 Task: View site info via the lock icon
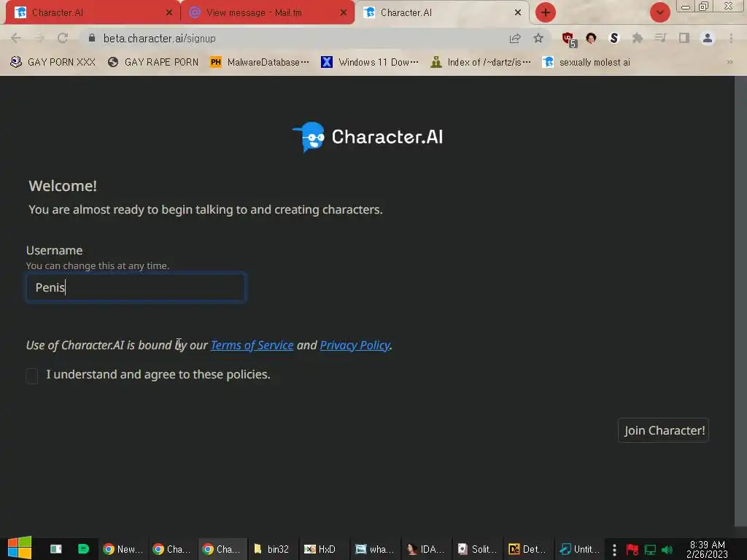(x=92, y=38)
